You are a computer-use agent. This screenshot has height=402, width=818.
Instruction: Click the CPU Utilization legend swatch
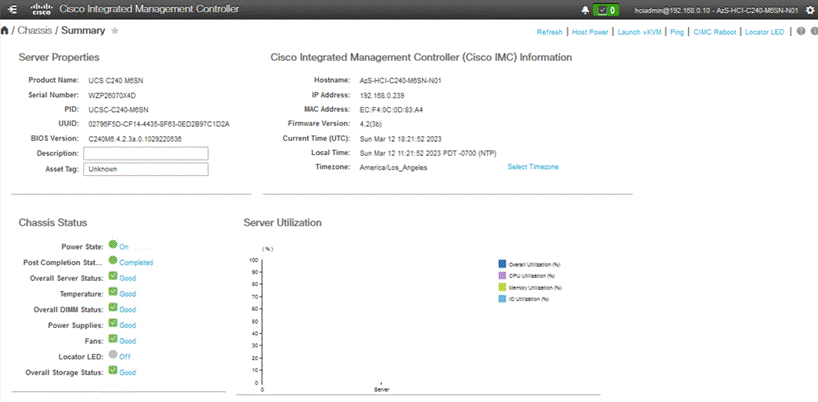click(502, 275)
